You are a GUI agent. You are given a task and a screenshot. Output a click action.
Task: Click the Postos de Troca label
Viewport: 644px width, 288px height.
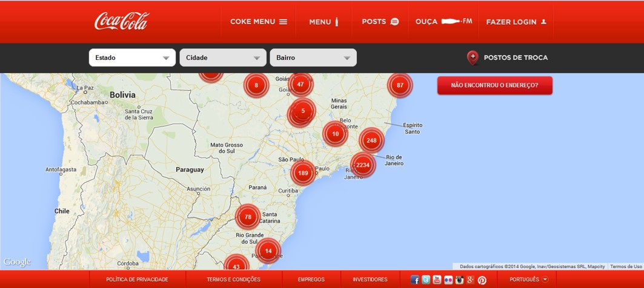(516, 58)
